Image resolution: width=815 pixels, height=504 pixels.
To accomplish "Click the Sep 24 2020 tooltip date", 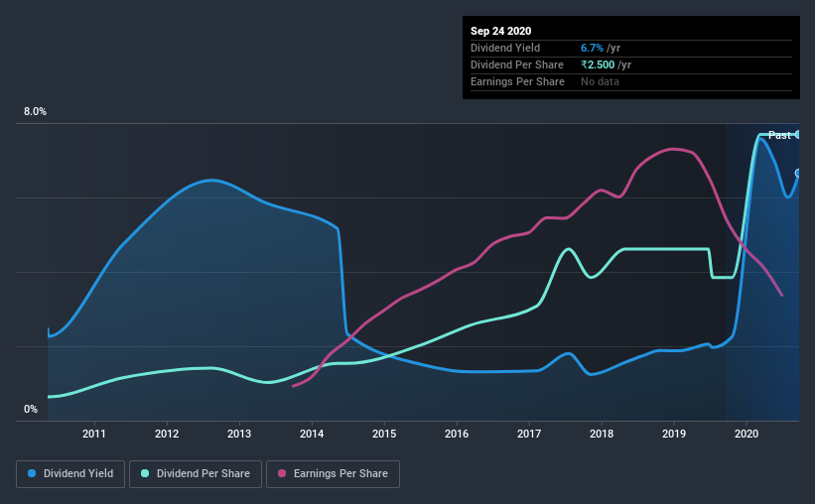I will (x=500, y=31).
